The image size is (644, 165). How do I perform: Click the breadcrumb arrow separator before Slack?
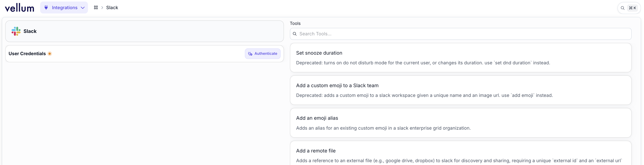click(102, 8)
